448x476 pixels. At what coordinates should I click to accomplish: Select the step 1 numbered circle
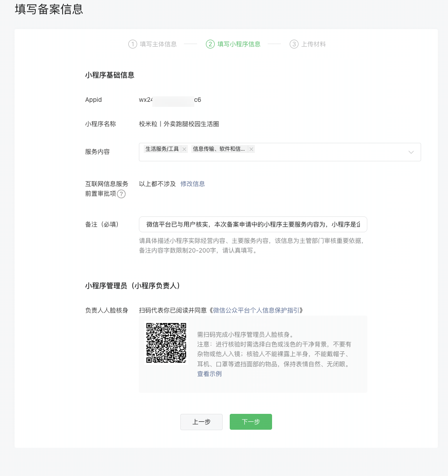point(132,44)
